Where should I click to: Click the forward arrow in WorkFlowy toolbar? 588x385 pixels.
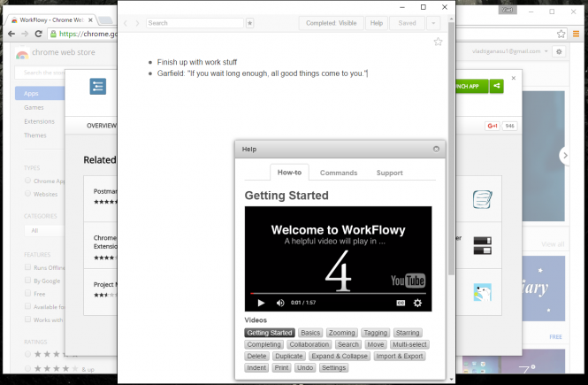click(x=137, y=23)
